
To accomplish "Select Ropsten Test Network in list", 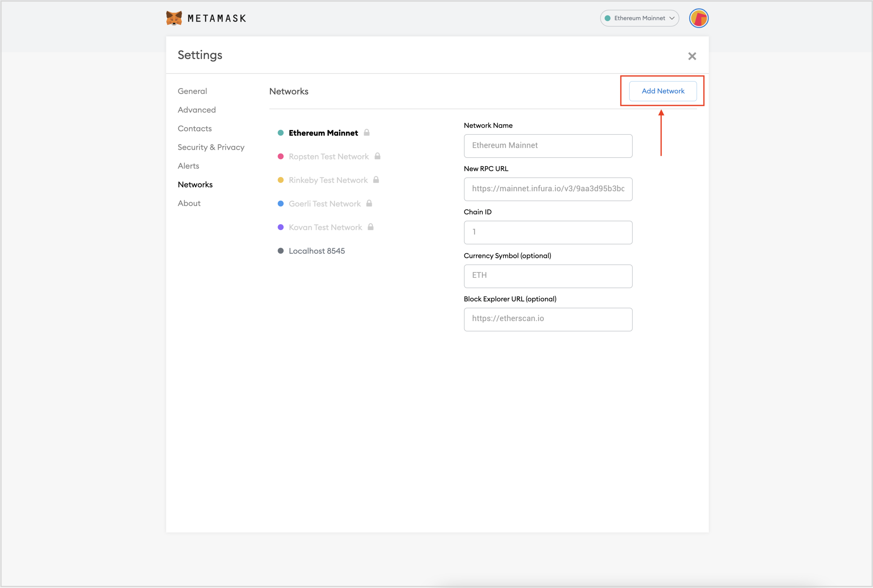I will tap(329, 156).
